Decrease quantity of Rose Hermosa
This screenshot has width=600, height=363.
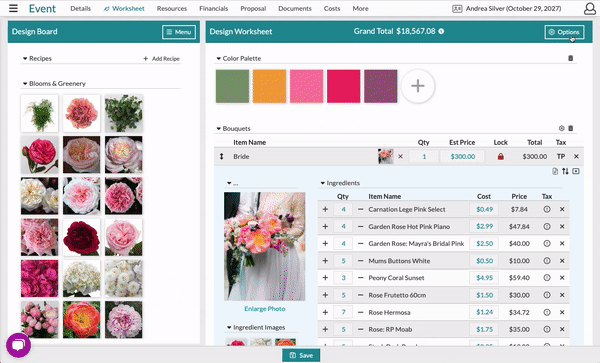360,312
